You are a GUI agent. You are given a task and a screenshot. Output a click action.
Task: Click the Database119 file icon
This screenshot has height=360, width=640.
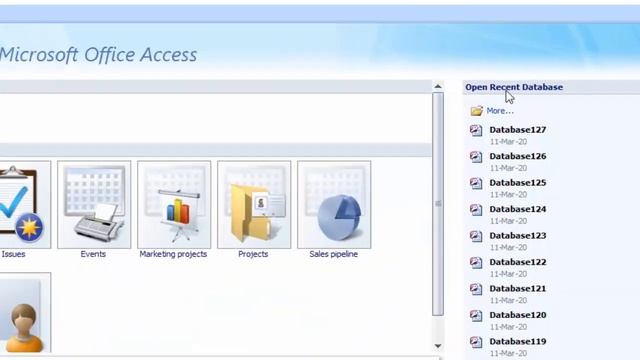click(x=476, y=342)
